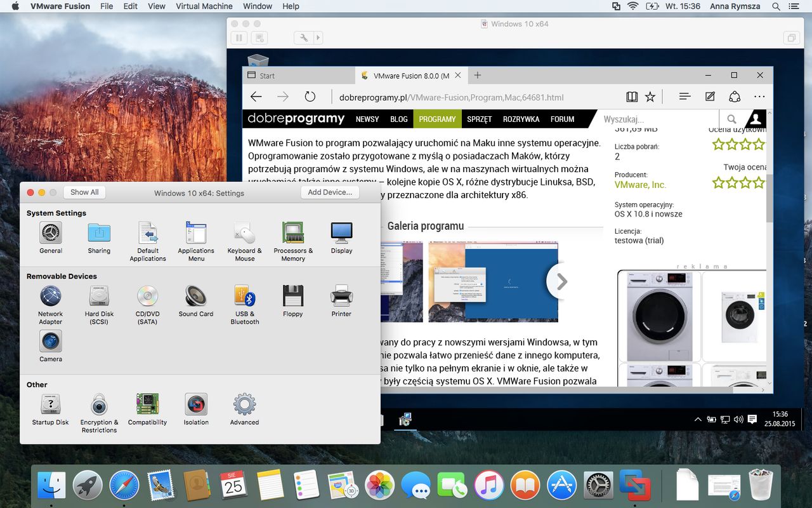Open Advanced settings
Screen dimensions: 812x508
click(x=245, y=404)
